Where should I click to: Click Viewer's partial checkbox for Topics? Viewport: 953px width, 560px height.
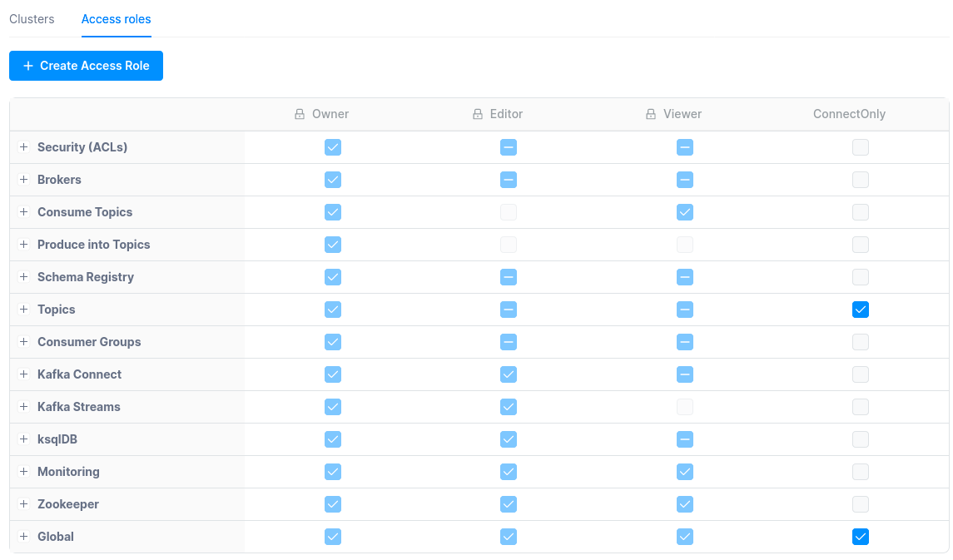coord(685,310)
